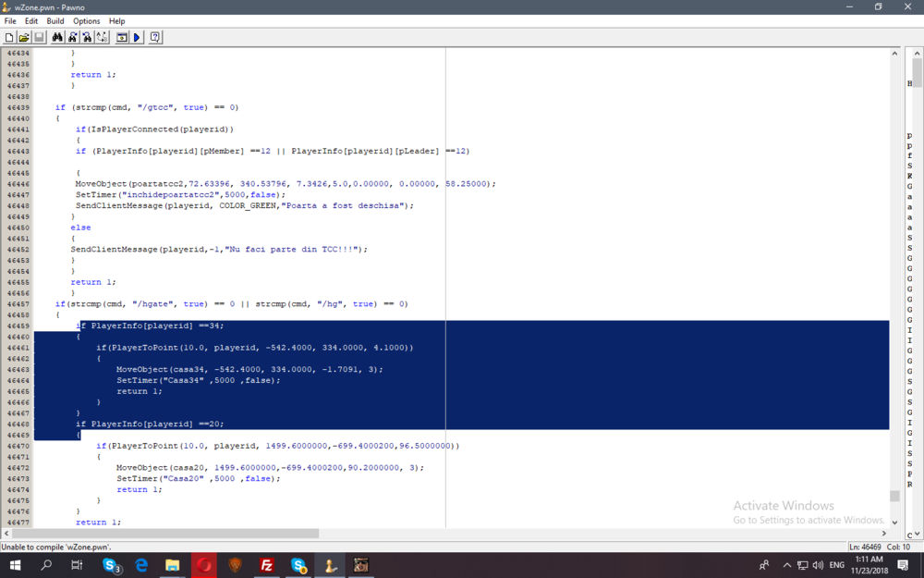Open the Build menu
The width and height of the screenshot is (924, 578).
[x=55, y=20]
